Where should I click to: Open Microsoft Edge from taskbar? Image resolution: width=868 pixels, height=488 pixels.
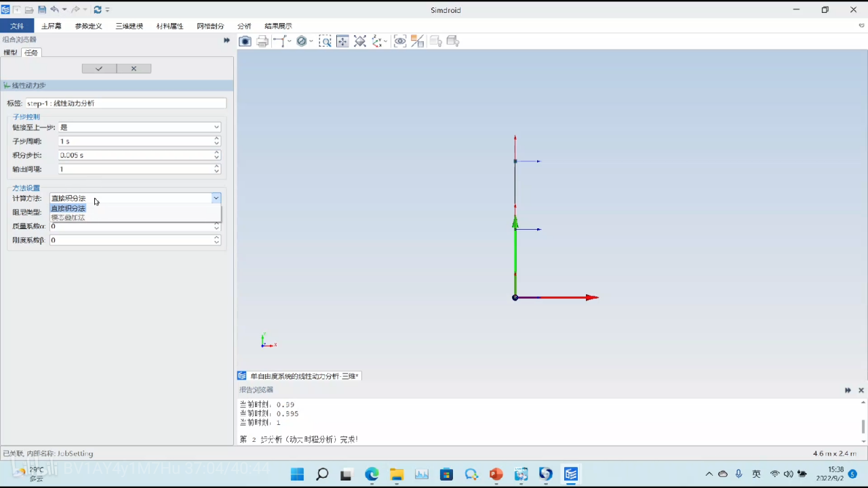tap(372, 474)
